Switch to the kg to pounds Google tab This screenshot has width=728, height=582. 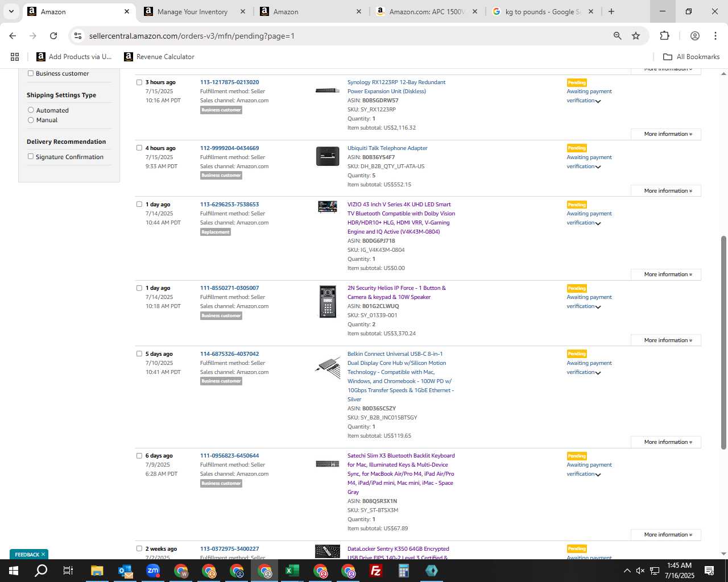tap(543, 11)
